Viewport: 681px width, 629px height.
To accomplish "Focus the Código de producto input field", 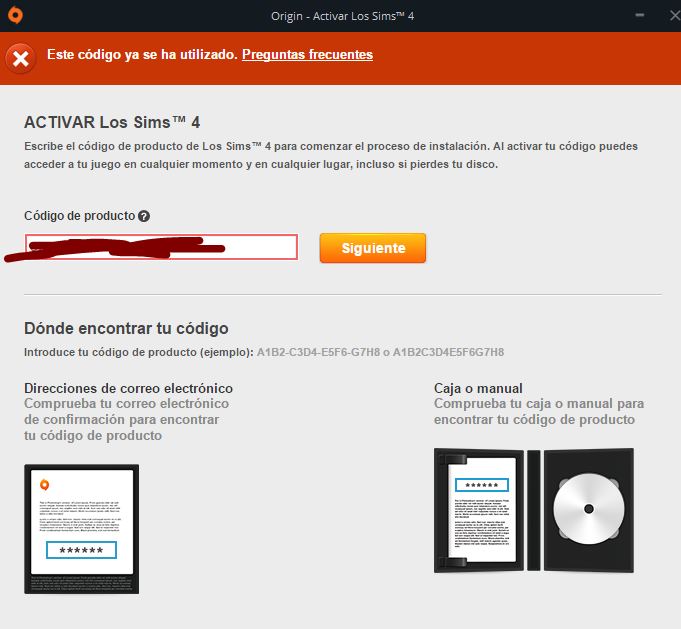I will pyautogui.click(x=162, y=247).
